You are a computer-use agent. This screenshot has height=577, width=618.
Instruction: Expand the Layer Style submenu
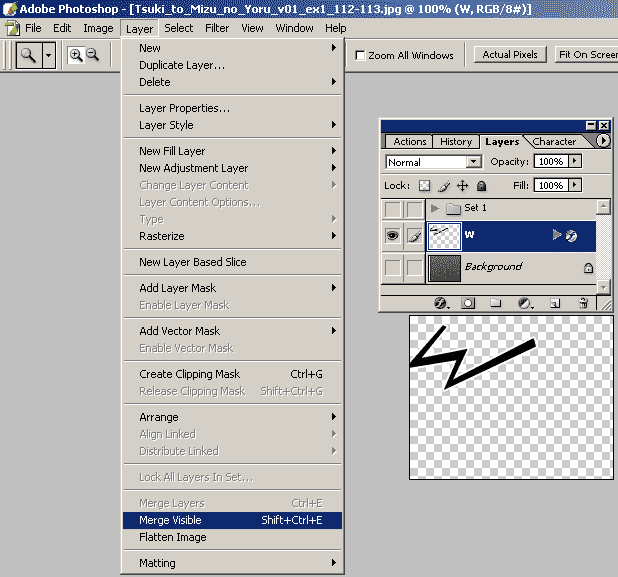tap(232, 125)
